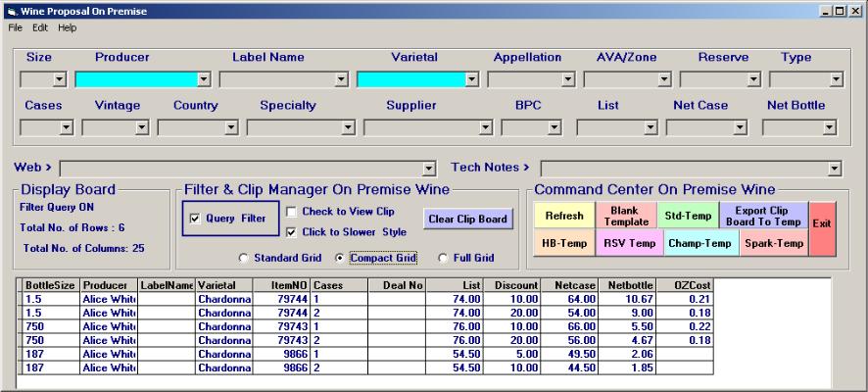868x392 pixels.
Task: Expand the Cases dropdown
Action: (67, 128)
